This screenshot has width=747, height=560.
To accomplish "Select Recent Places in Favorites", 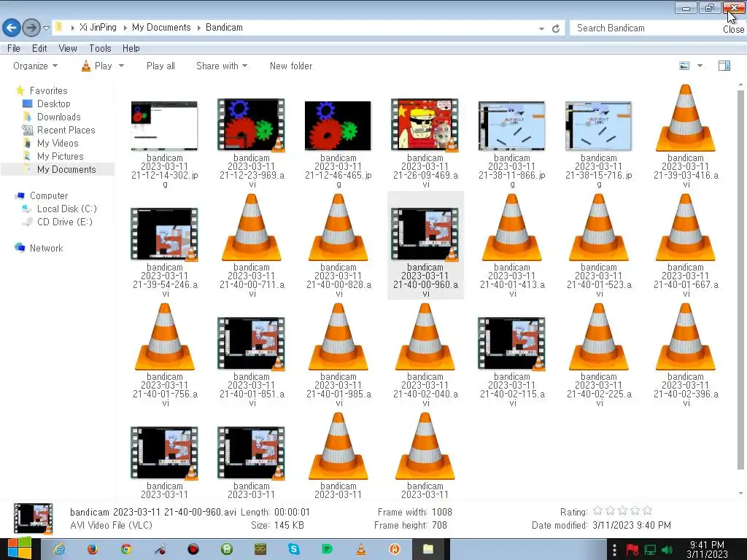I will pyautogui.click(x=66, y=130).
